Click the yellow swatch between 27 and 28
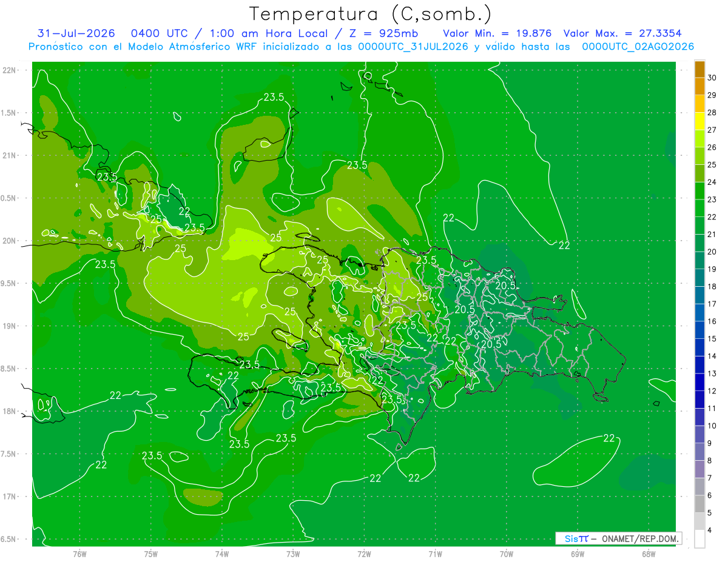 point(699,121)
